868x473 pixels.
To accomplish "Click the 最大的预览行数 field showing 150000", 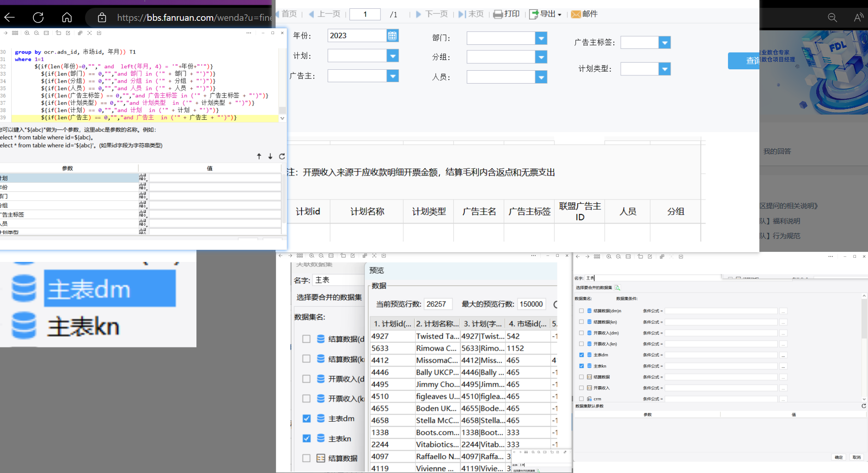I will click(x=532, y=304).
